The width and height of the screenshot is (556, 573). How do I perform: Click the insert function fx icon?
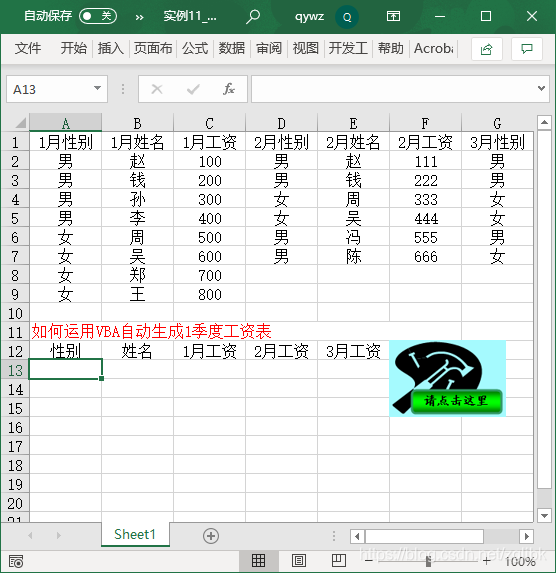tap(229, 89)
